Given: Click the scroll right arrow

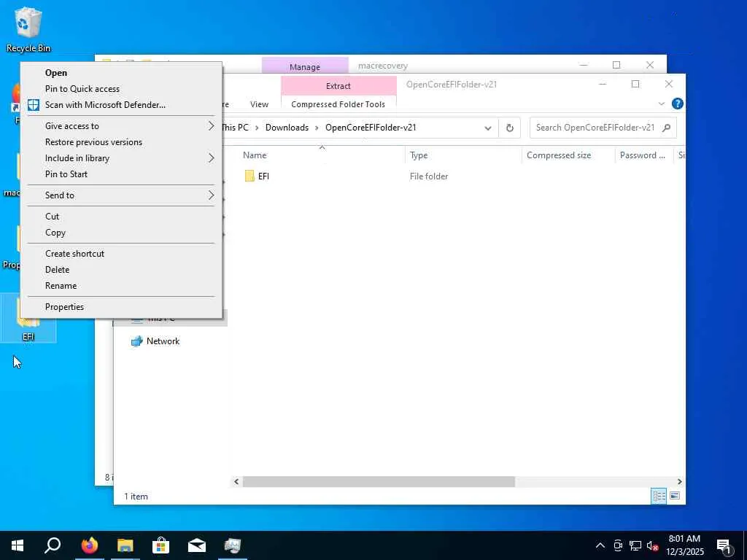Looking at the screenshot, I should (x=679, y=481).
